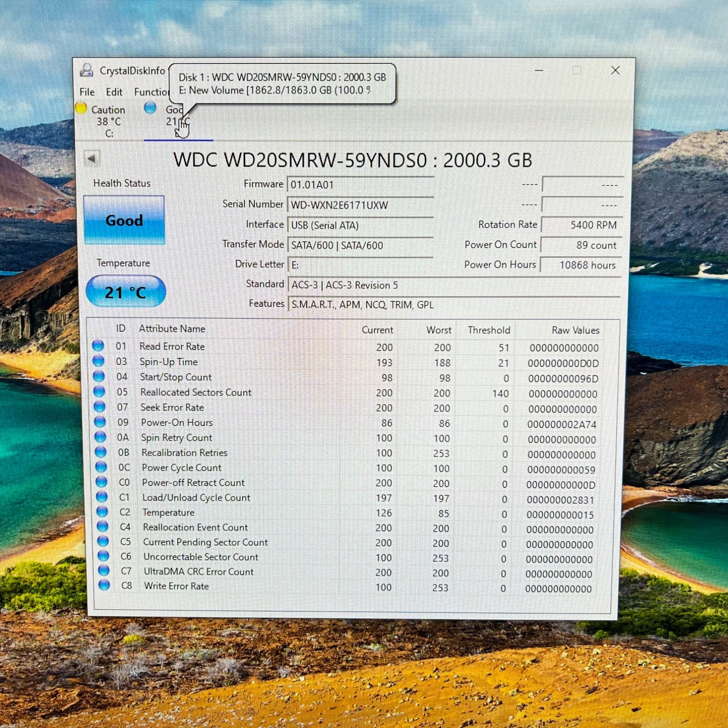This screenshot has height=728, width=728.
Task: Click the previous disk arrow button
Action: click(x=92, y=158)
